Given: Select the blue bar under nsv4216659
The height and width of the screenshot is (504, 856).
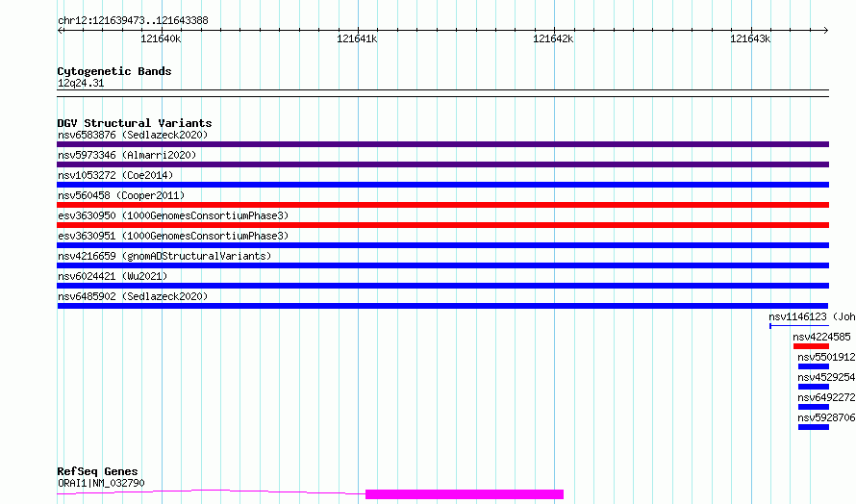Looking at the screenshot, I should click(442, 265).
